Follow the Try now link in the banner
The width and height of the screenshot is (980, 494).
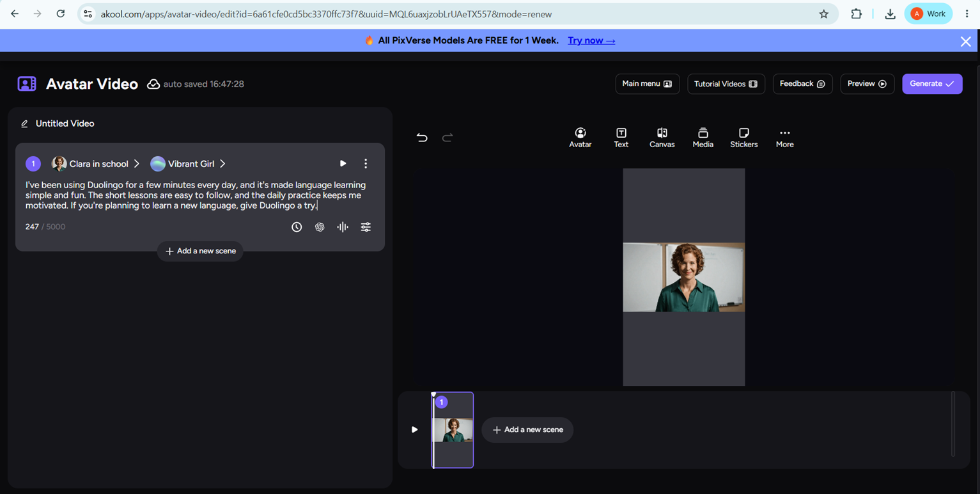[x=591, y=40]
